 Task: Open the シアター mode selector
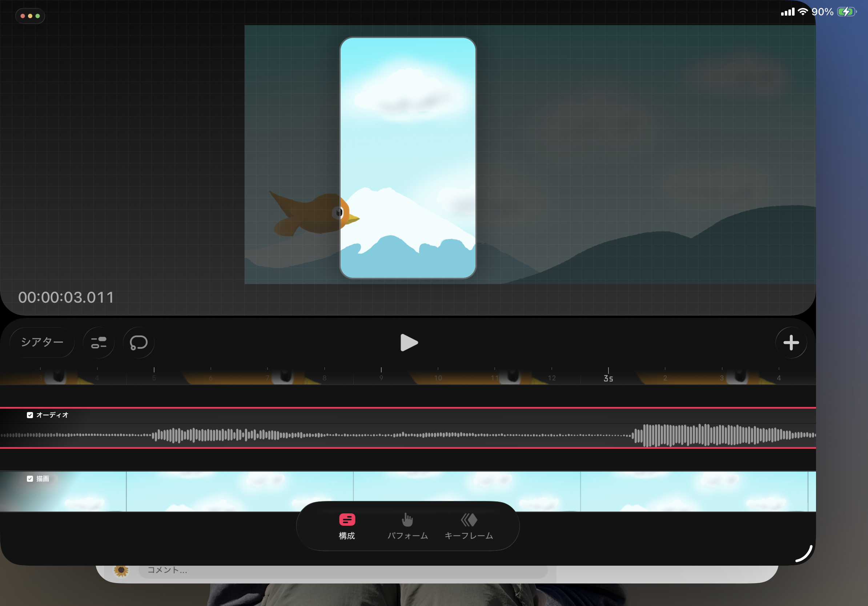pos(42,342)
